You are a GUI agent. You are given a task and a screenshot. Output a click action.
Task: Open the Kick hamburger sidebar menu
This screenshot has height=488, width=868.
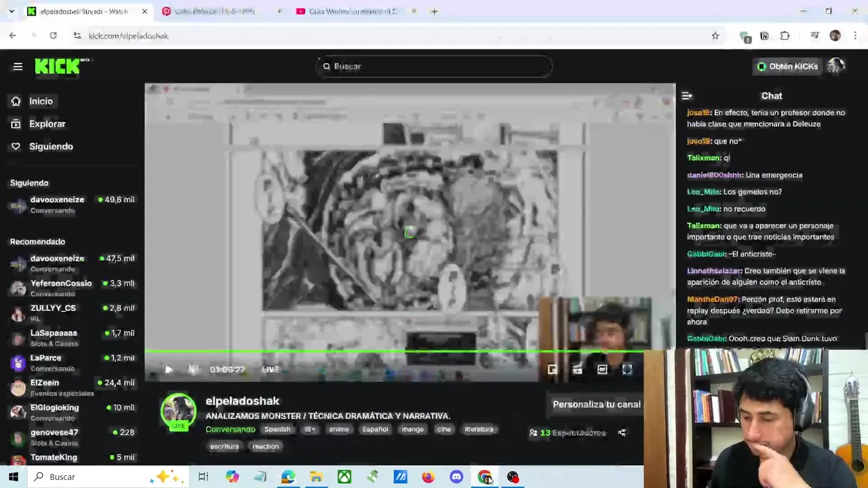coord(18,66)
